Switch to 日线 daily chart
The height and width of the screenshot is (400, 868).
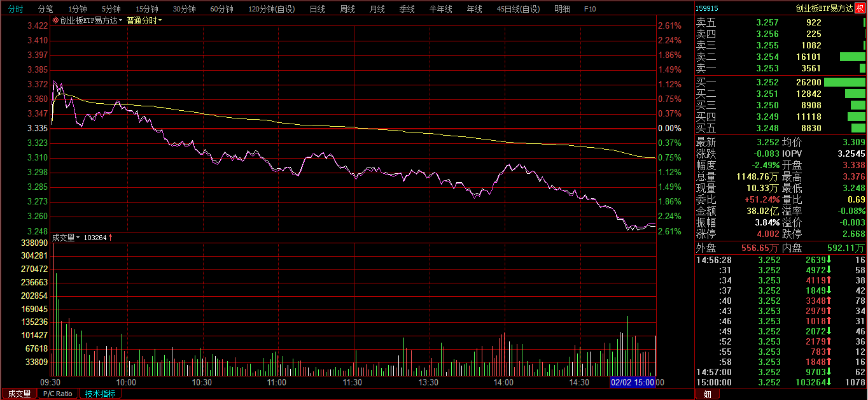pos(317,9)
